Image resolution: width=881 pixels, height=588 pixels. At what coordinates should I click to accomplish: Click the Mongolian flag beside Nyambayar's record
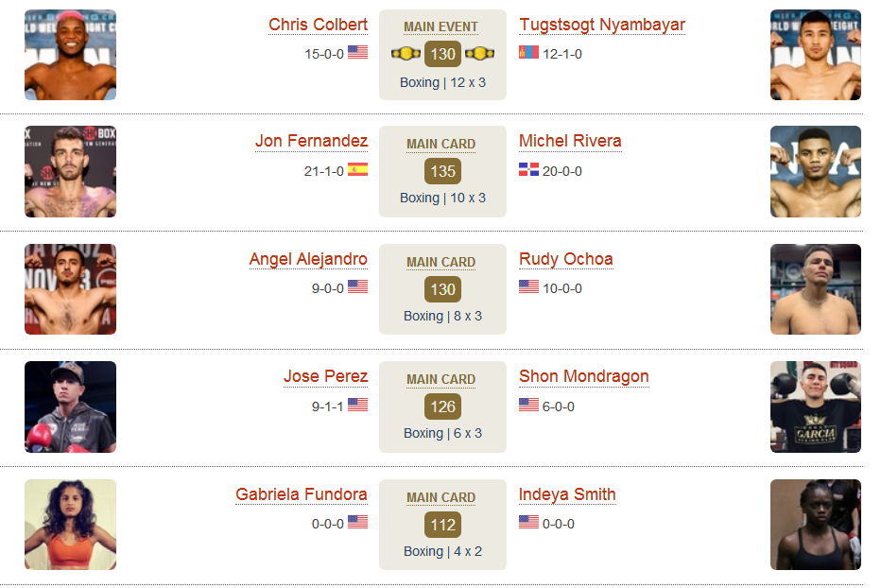pyautogui.click(x=528, y=52)
